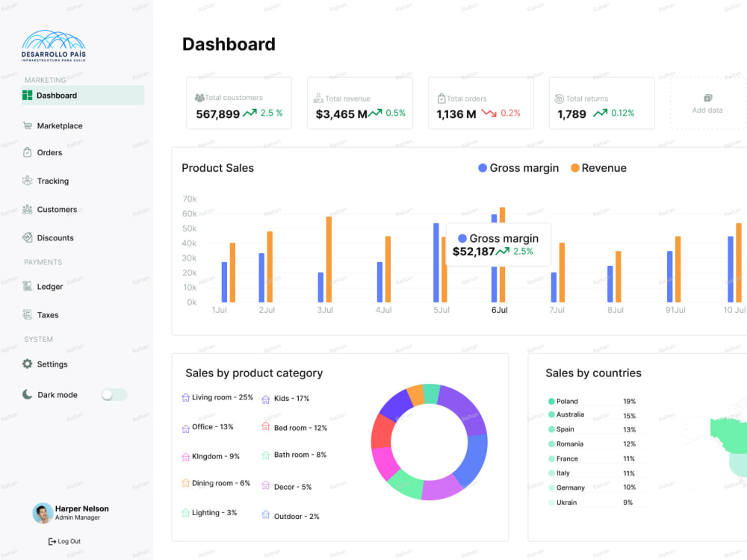Click the Lighting category house icon
Image resolution: width=747 pixels, height=560 pixels.
click(186, 513)
